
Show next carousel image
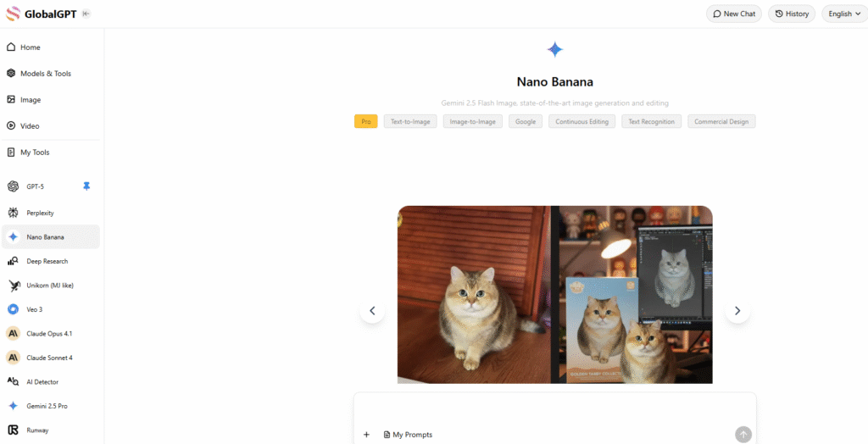coord(737,311)
